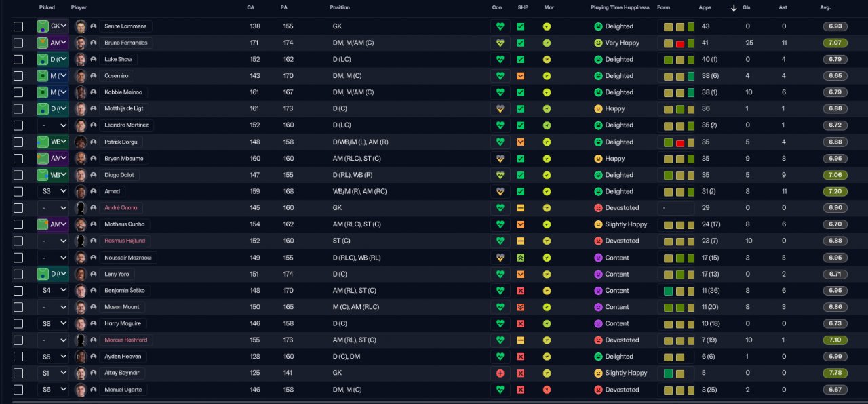Click the red form square for Bruno Fernandes
This screenshot has width=868, height=404.
679,43
